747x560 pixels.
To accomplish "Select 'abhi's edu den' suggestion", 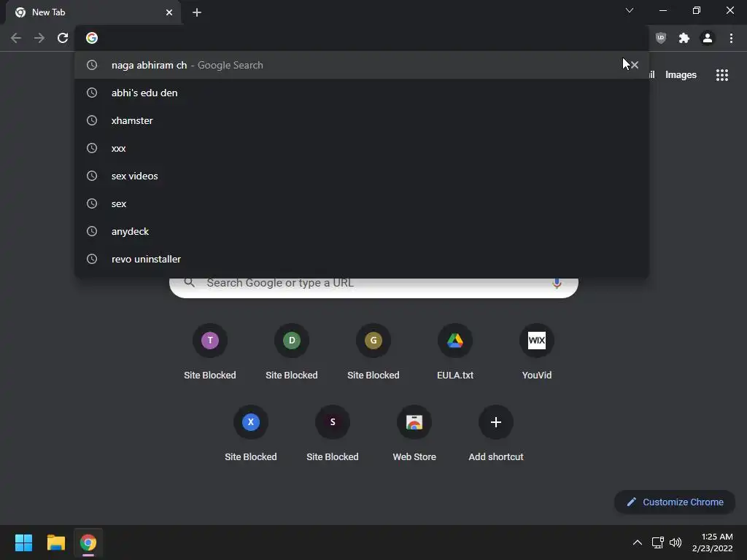I will (x=362, y=93).
